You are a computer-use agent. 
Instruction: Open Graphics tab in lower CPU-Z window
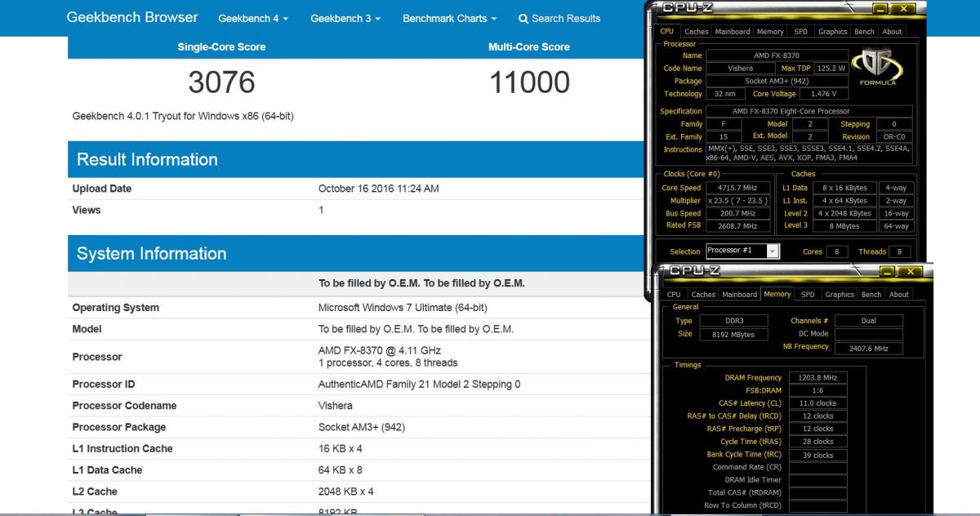pos(840,295)
